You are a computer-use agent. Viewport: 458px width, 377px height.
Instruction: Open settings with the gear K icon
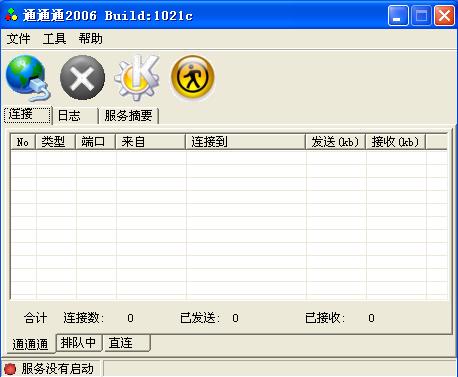(137, 78)
